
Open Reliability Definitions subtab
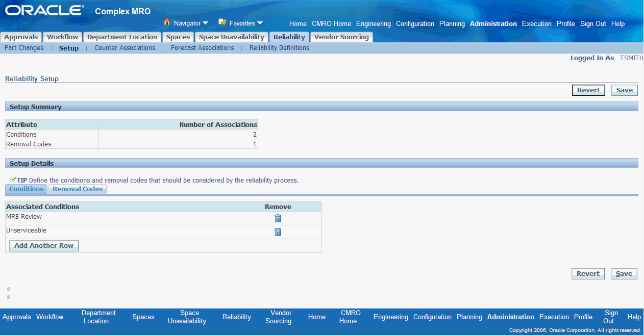pos(280,48)
